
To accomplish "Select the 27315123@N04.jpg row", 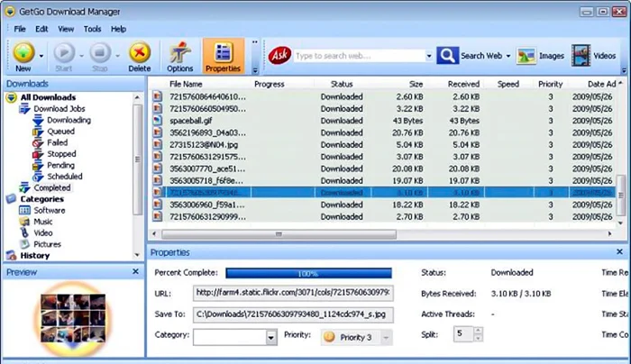I will pos(382,144).
